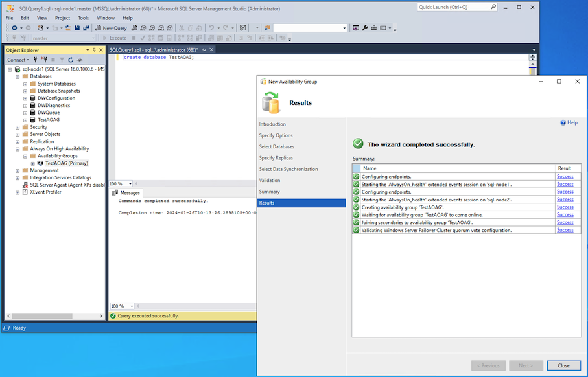
Task: Click Success link for Joining secondaries row
Action: pos(565,222)
